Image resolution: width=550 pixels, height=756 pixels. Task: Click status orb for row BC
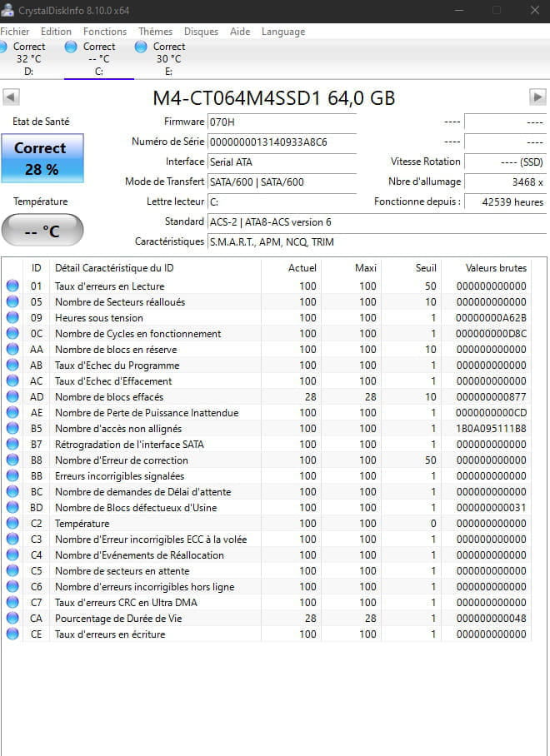click(x=12, y=492)
